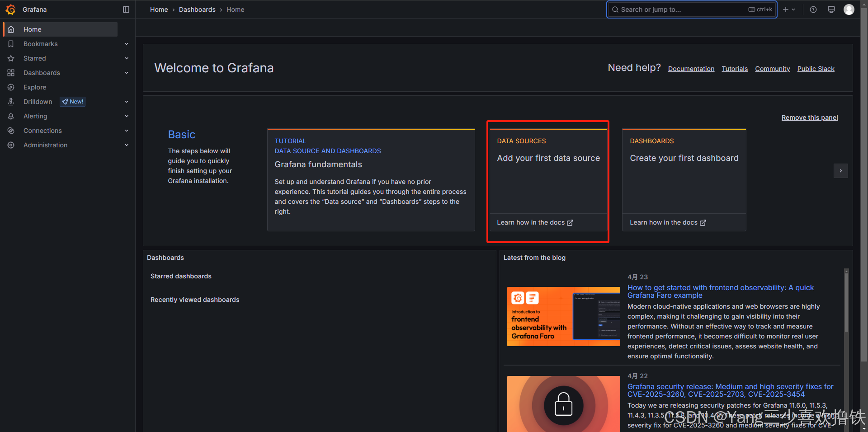Click the Grafana logo icon

(x=11, y=9)
